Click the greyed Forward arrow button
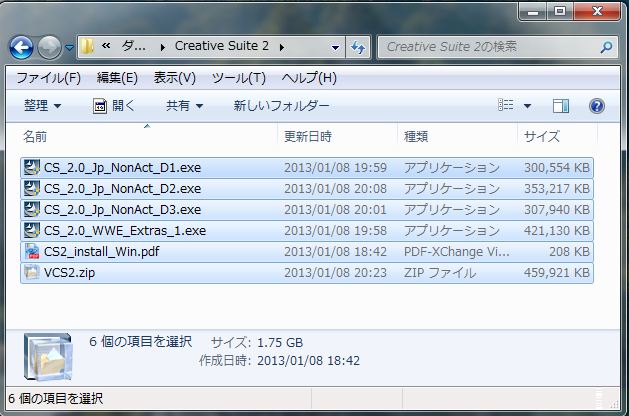The width and height of the screenshot is (629, 416). tap(49, 48)
